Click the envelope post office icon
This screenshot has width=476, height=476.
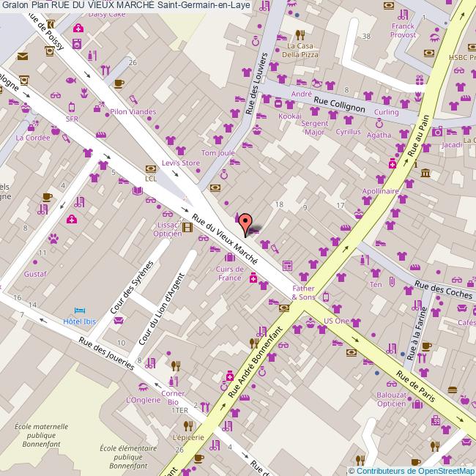coord(22,56)
